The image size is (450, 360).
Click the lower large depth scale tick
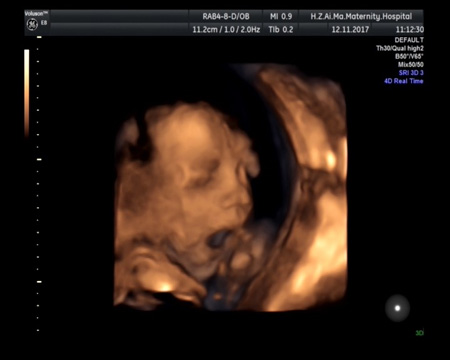click(x=39, y=282)
